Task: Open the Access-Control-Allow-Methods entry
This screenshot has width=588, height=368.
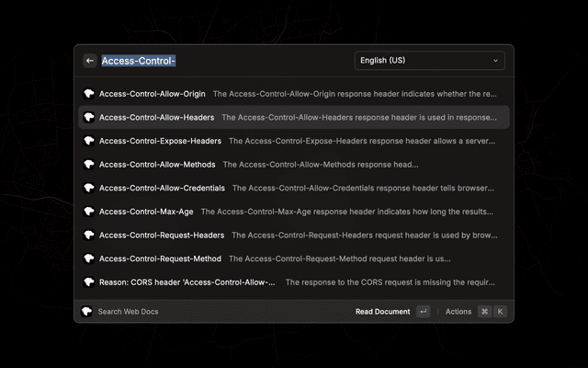Action: (157, 165)
